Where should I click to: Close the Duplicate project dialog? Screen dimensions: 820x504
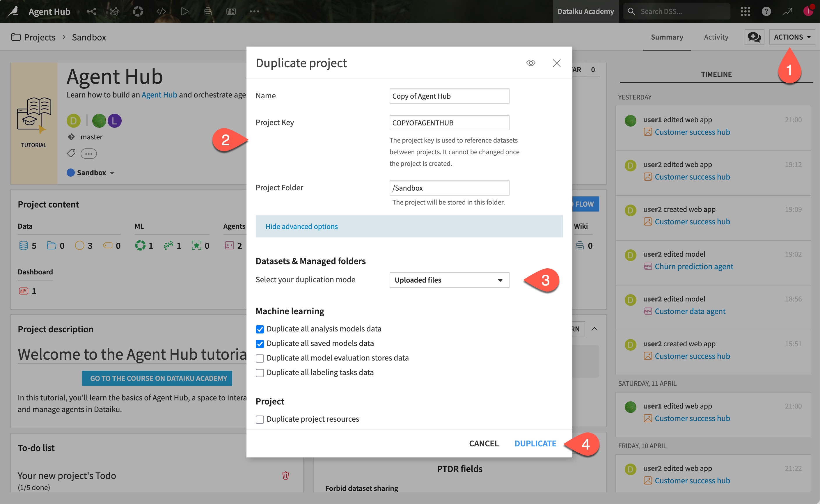(x=556, y=63)
